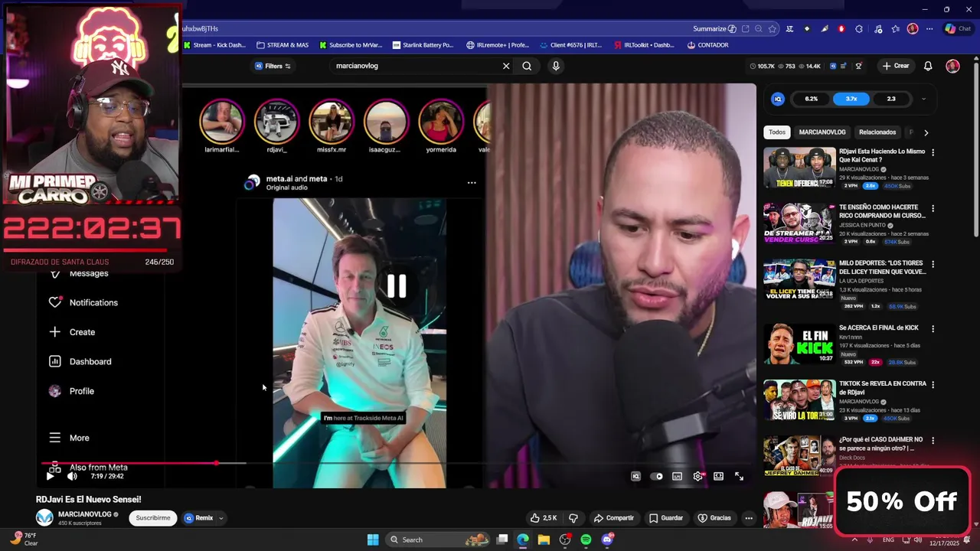Open options for CASO DAHMER video
This screenshot has height=551, width=980.
933,441
